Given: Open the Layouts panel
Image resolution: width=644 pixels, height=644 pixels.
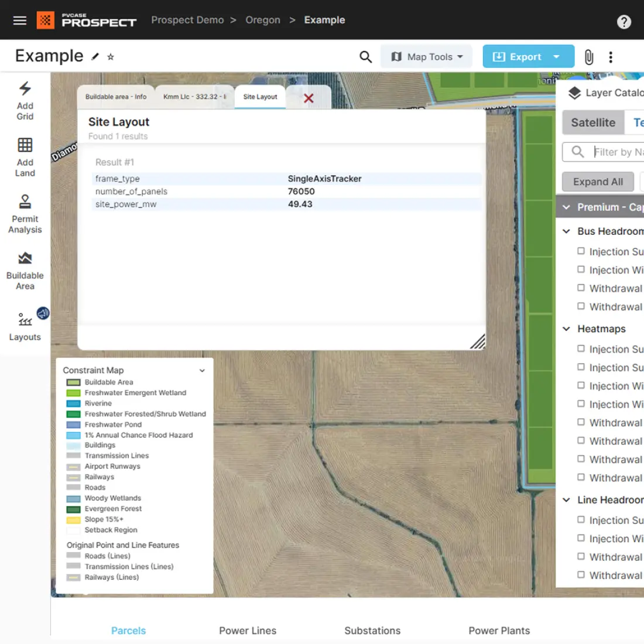Looking at the screenshot, I should tap(24, 325).
